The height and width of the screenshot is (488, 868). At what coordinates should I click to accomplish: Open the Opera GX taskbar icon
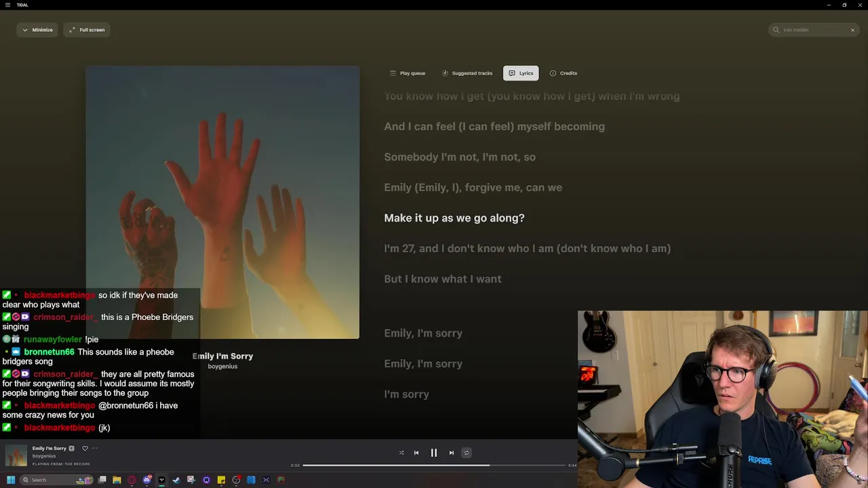(132, 480)
